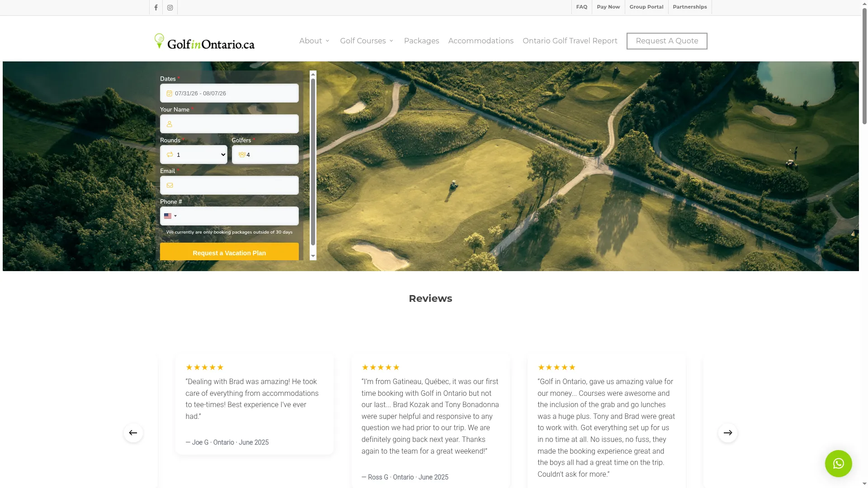The image size is (868, 488).
Task: Click the form scroll up arrow
Action: 313,74
